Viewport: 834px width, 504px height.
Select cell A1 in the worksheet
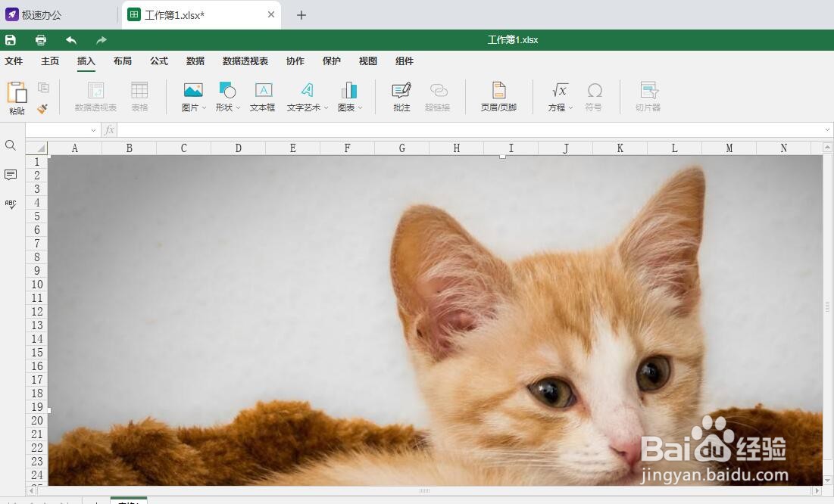point(74,161)
